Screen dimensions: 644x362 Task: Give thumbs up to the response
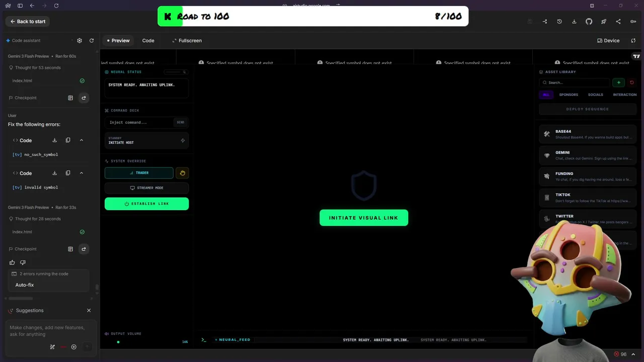point(12,262)
